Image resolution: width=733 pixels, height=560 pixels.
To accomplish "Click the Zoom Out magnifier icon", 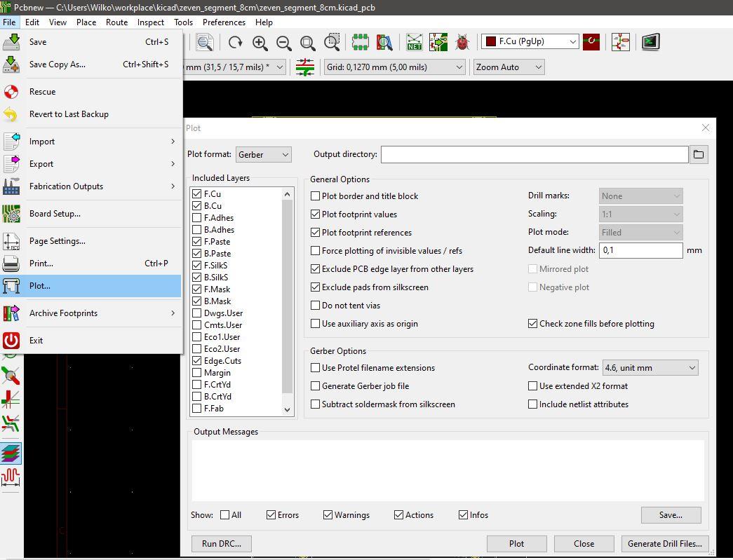I will 284,43.
